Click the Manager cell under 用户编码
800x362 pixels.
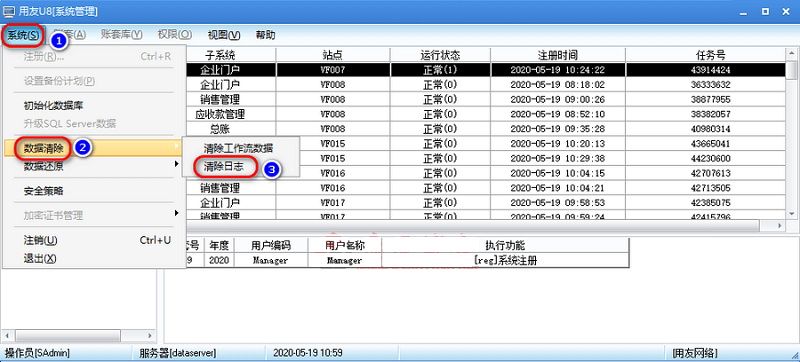click(271, 260)
